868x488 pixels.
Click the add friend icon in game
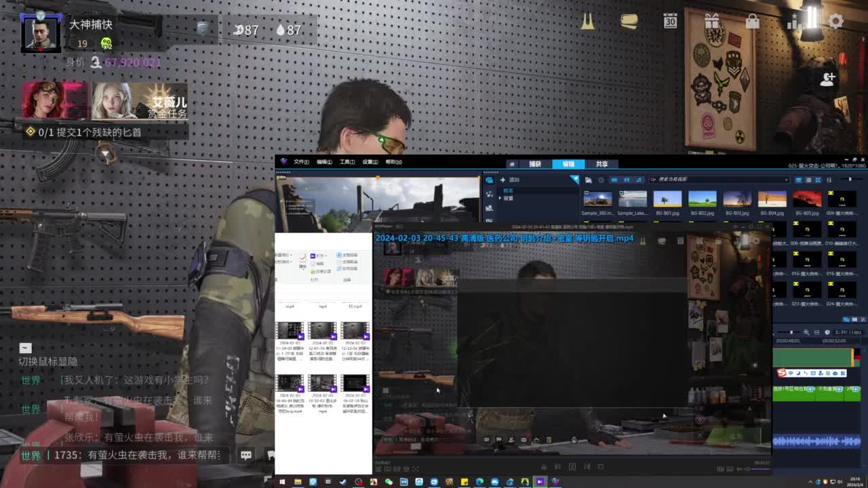pyautogui.click(x=827, y=79)
